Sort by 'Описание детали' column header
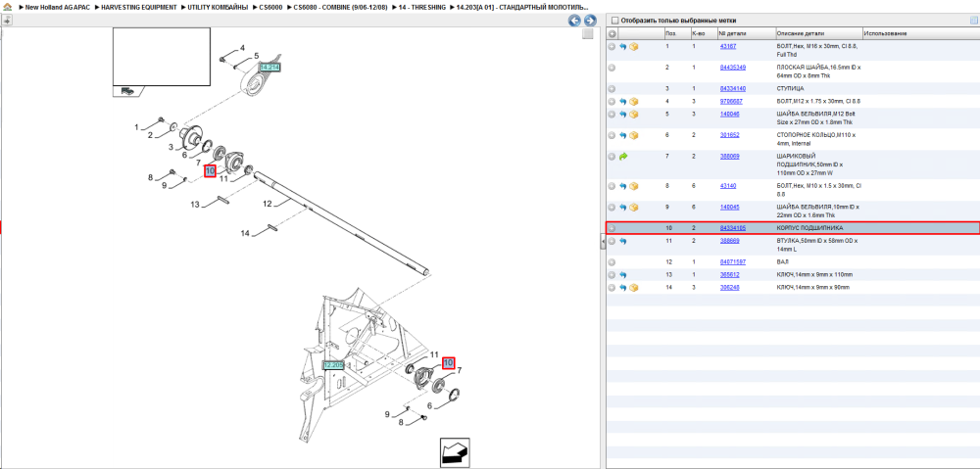 tap(818, 33)
